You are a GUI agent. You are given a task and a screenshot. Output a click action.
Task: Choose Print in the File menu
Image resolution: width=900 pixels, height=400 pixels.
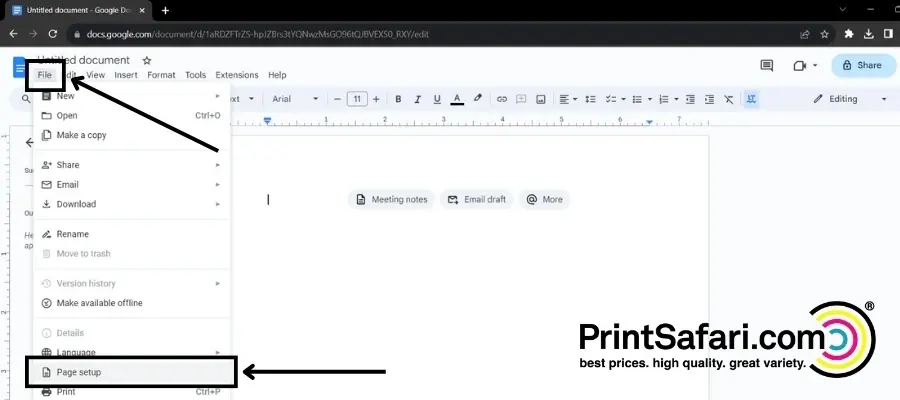point(132,392)
